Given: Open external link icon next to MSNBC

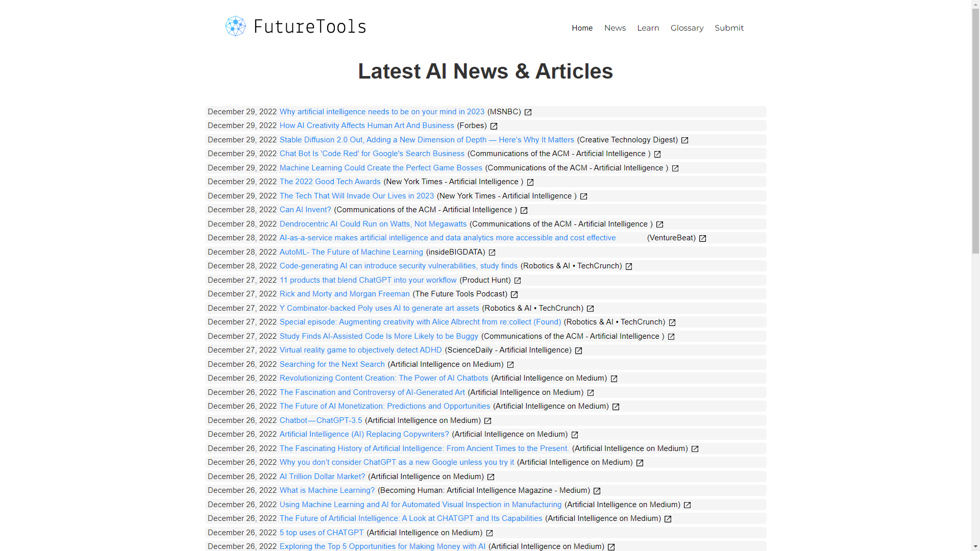Looking at the screenshot, I should coord(528,112).
